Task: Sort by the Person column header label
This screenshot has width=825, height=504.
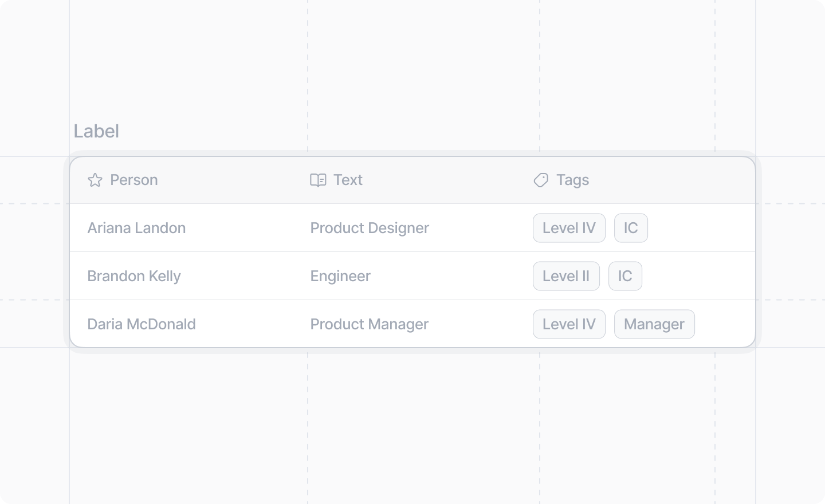Action: point(133,180)
